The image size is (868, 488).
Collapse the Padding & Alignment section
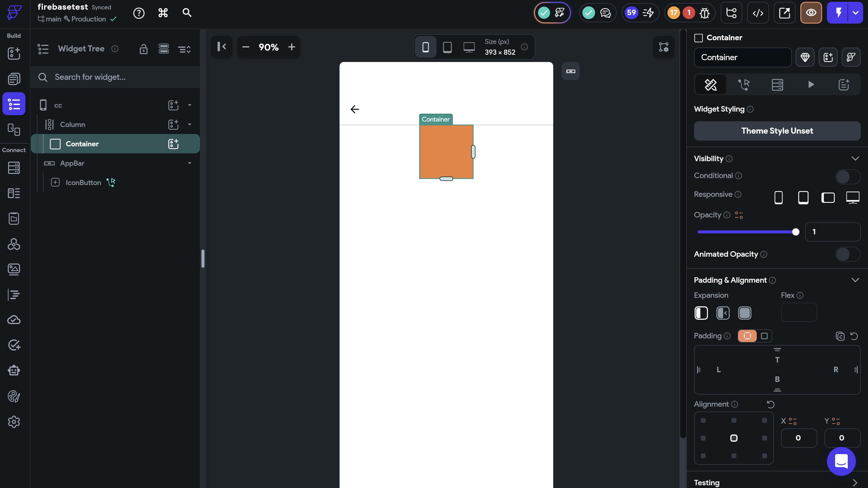pos(855,280)
